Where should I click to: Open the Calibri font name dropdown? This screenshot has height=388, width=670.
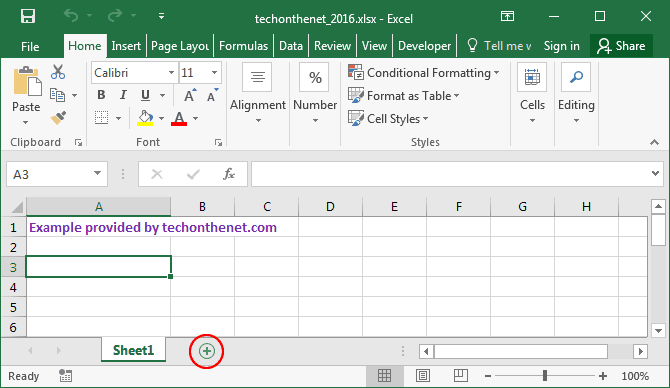[171, 73]
